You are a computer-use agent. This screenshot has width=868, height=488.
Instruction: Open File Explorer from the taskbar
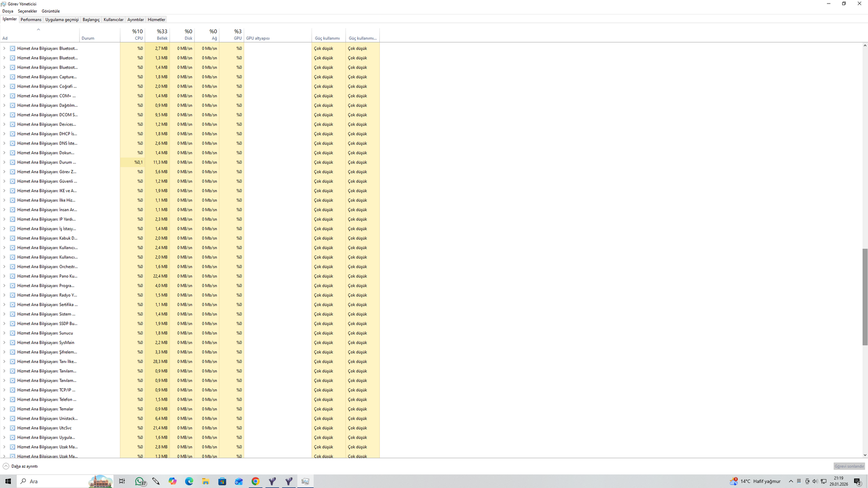click(x=205, y=481)
